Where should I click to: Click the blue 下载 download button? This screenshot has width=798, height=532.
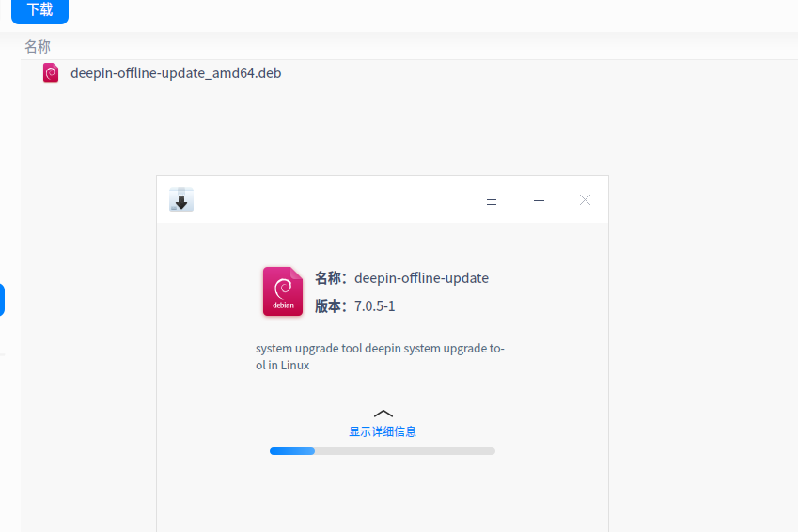[x=39, y=10]
